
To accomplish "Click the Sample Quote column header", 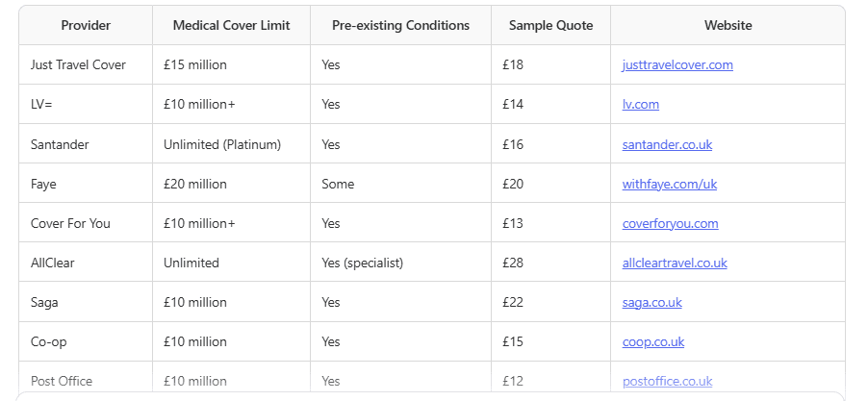I will (x=550, y=26).
